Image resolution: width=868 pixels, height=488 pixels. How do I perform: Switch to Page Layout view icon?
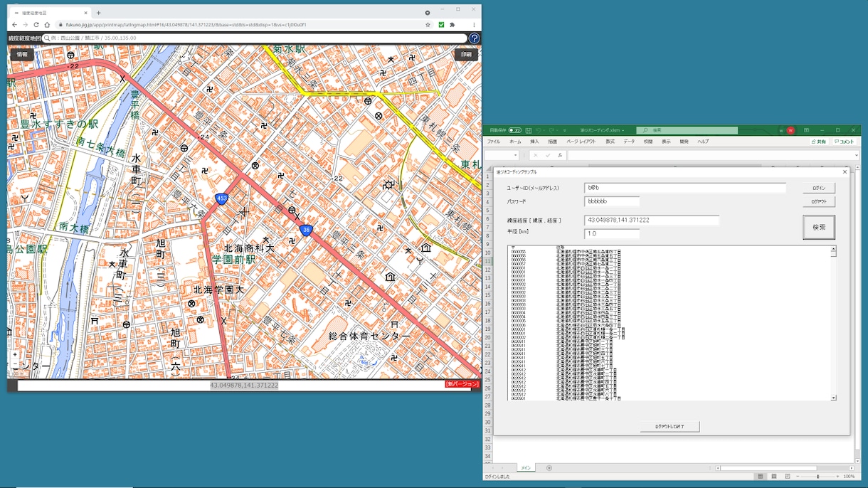click(x=774, y=477)
